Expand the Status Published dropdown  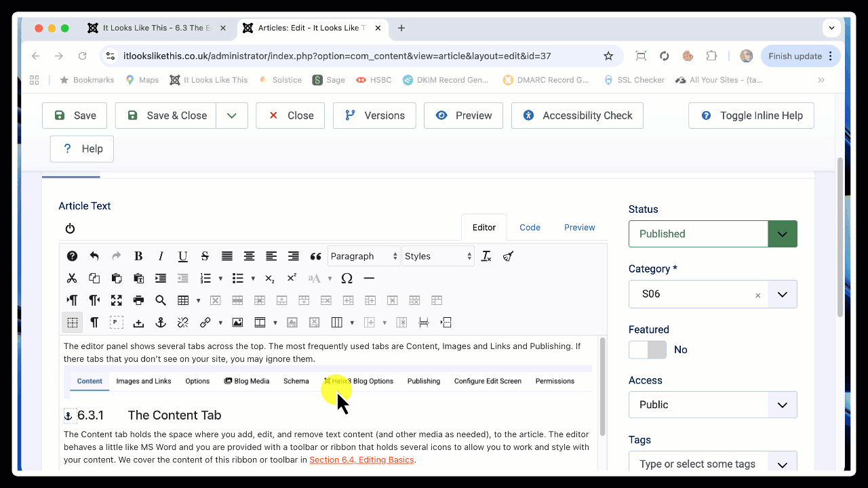782,234
